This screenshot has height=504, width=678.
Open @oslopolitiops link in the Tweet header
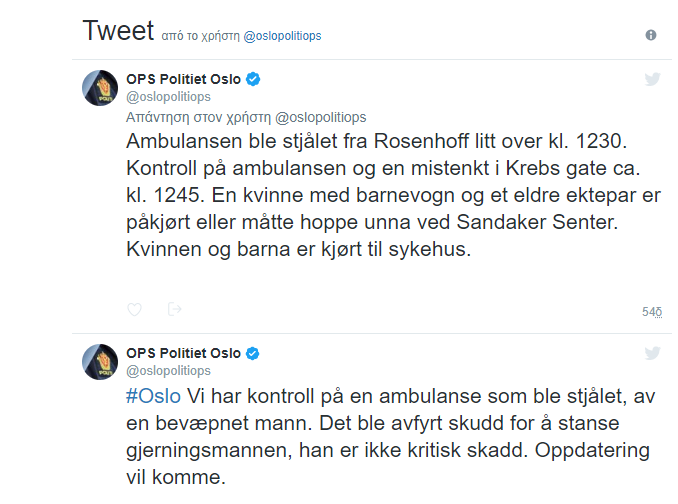(x=283, y=36)
